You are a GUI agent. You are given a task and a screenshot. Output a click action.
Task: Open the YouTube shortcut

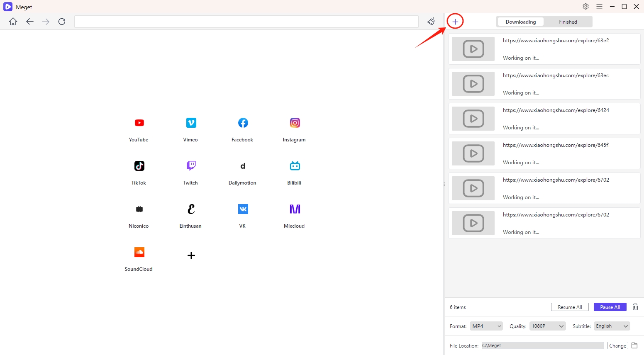tap(139, 129)
